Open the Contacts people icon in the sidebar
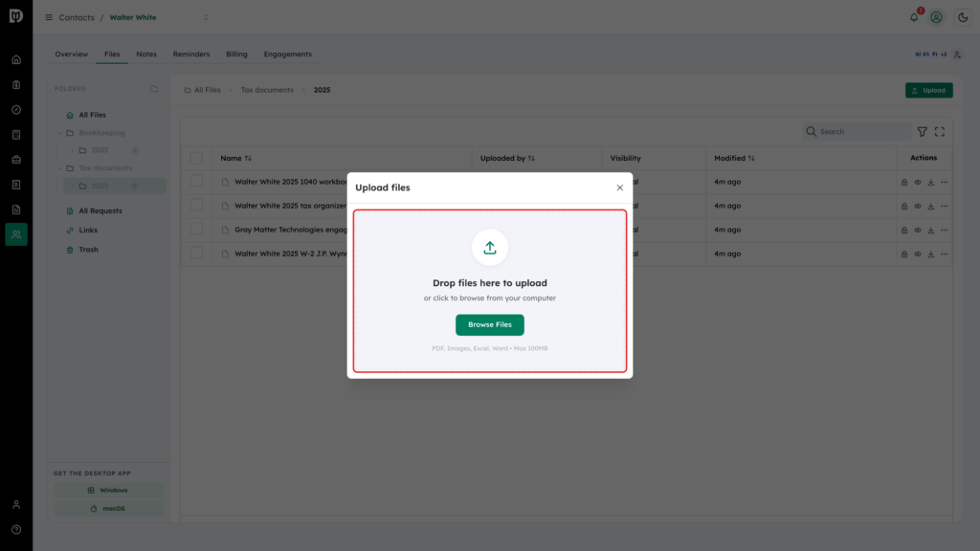 pos(16,234)
